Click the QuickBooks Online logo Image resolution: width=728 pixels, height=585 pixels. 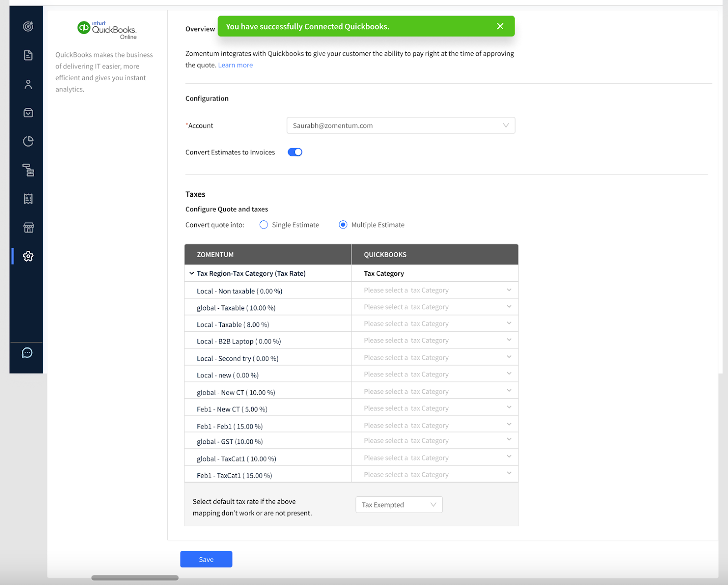pos(107,30)
